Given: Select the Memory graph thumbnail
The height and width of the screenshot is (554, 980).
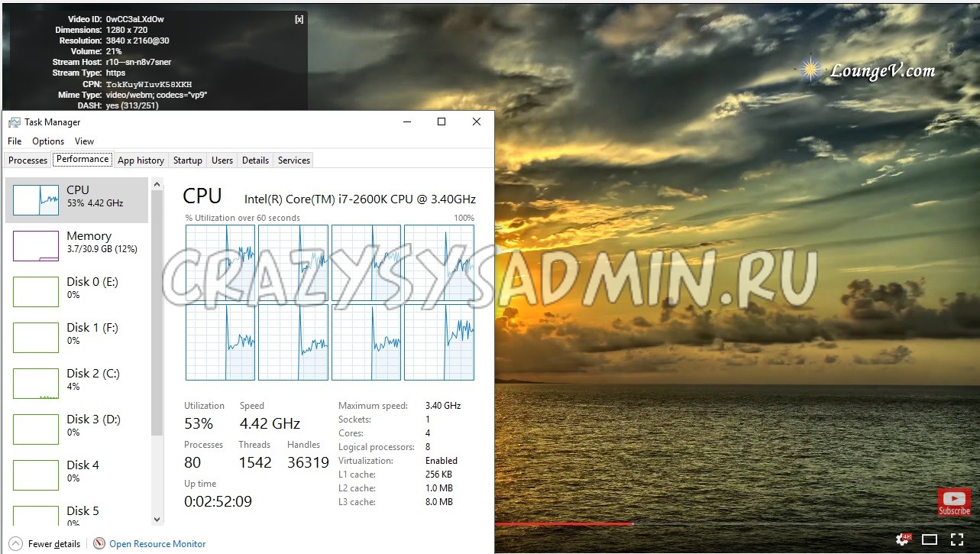Looking at the screenshot, I should pyautogui.click(x=36, y=245).
